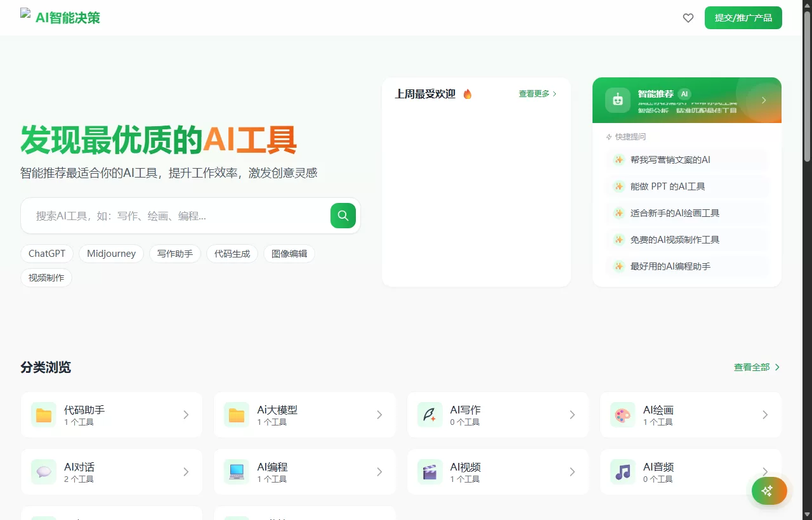Select the Midjourney search tag
812x520 pixels.
[112, 254]
